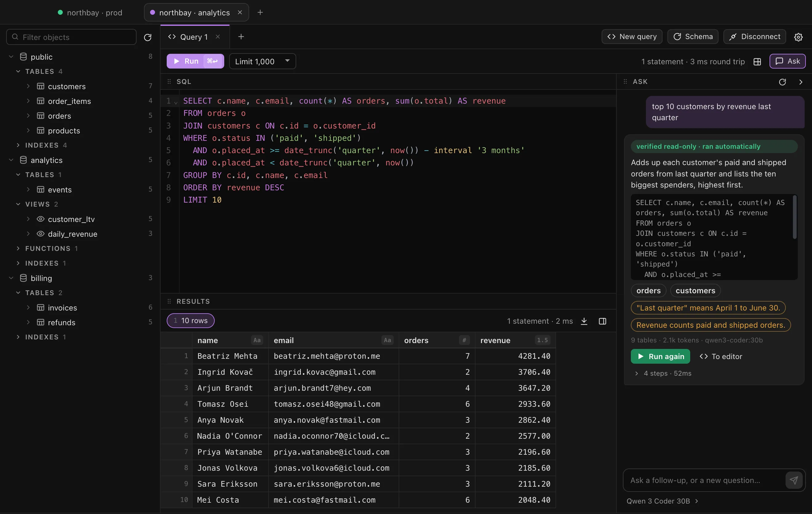The height and width of the screenshot is (514, 812).
Task: Open the Schema view
Action: (693, 37)
